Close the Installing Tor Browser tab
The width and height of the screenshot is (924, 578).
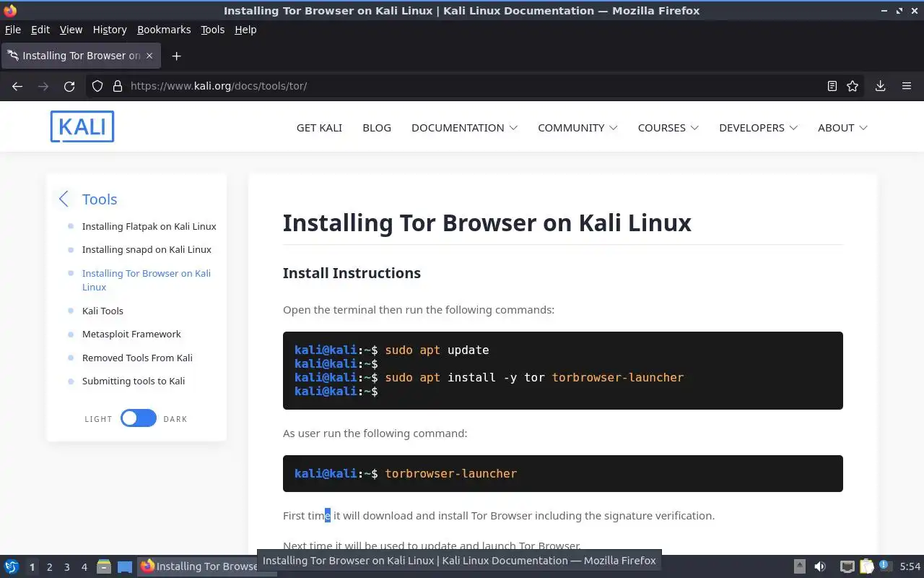pyautogui.click(x=149, y=56)
